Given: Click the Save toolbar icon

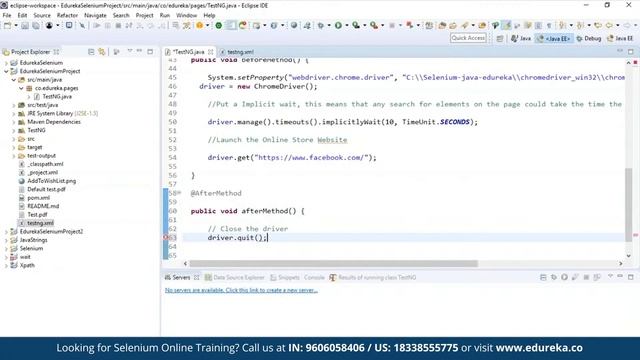Looking at the screenshot, I should click(25, 25).
